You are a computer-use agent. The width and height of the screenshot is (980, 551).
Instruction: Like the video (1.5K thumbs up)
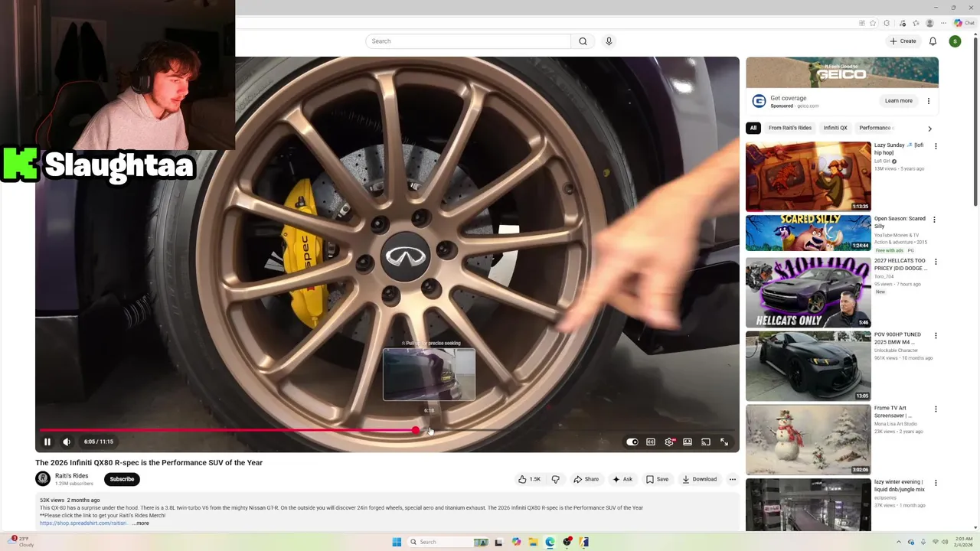pos(529,479)
